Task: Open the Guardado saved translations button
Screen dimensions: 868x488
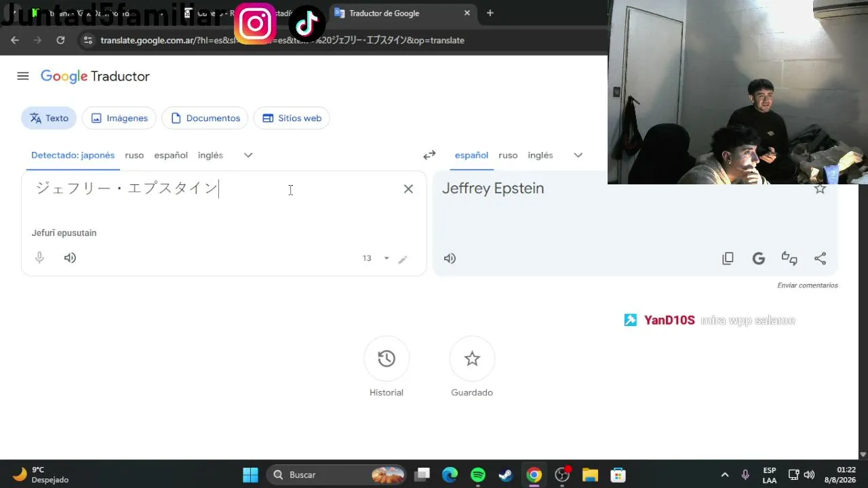Action: 472,359
